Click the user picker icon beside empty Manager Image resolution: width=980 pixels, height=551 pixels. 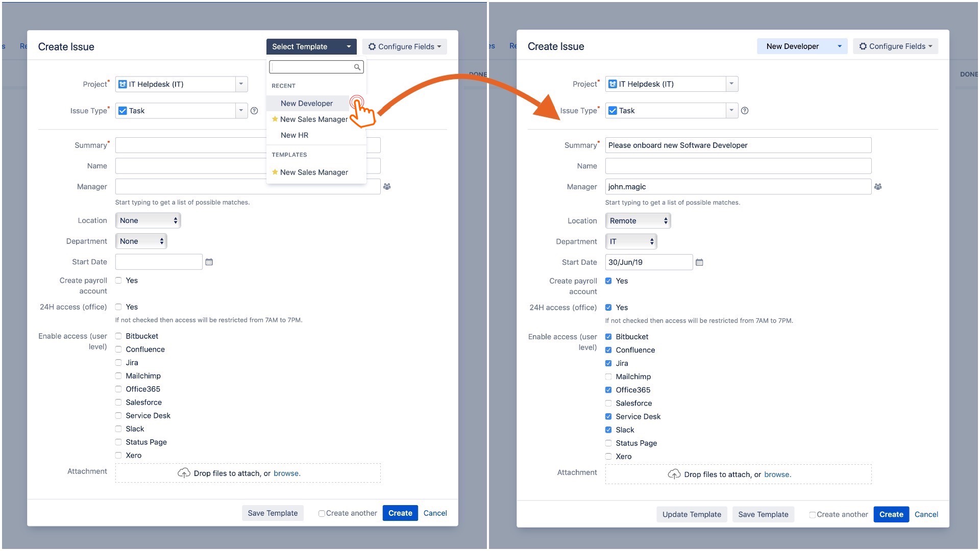(387, 187)
